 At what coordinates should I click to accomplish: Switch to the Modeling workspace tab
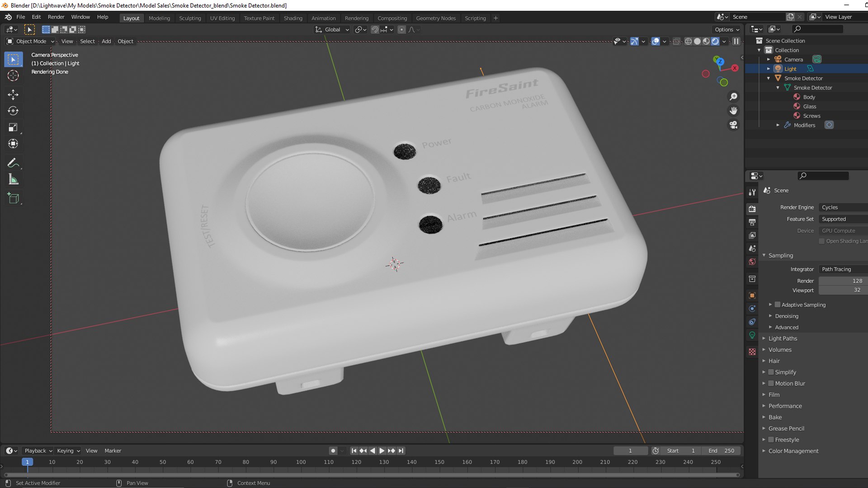pos(159,18)
